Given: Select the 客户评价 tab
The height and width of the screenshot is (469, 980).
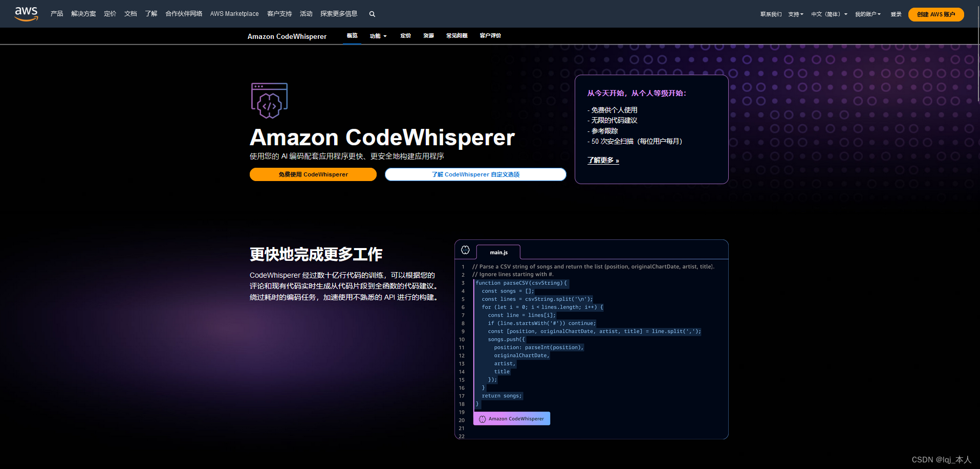Looking at the screenshot, I should [x=490, y=36].
